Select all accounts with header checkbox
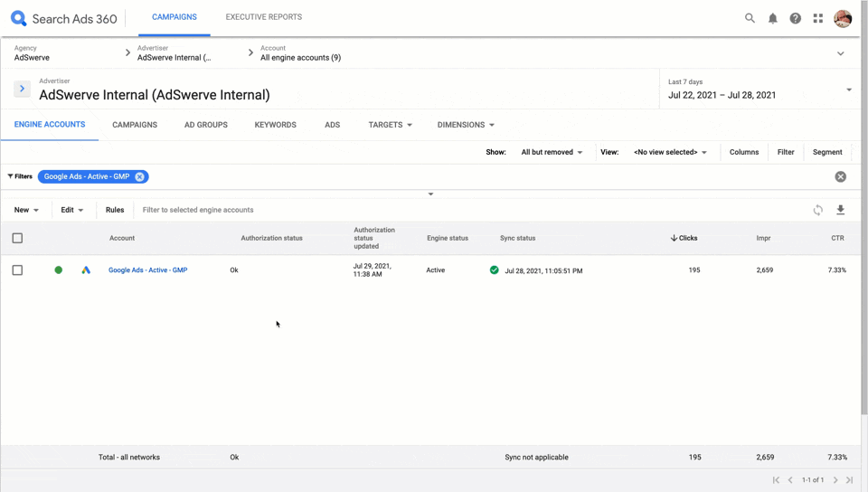Viewport: 868px width, 492px height. pyautogui.click(x=18, y=238)
